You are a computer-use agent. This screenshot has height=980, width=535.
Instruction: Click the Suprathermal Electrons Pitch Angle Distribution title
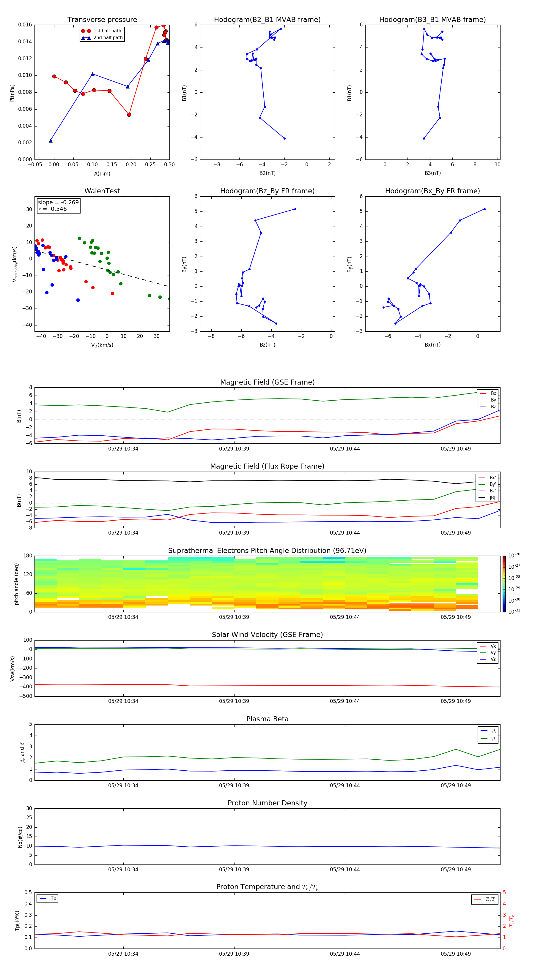pyautogui.click(x=267, y=551)
